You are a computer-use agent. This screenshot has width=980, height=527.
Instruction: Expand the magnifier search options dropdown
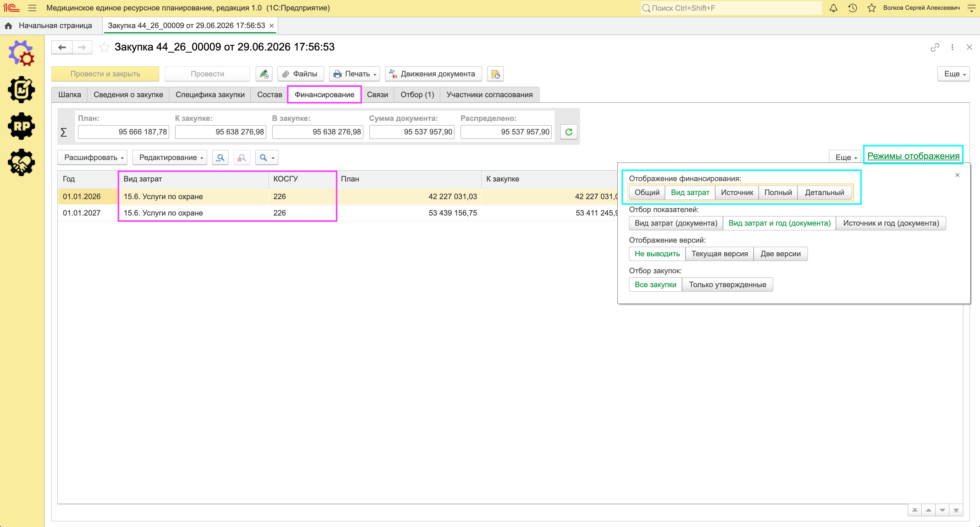267,157
